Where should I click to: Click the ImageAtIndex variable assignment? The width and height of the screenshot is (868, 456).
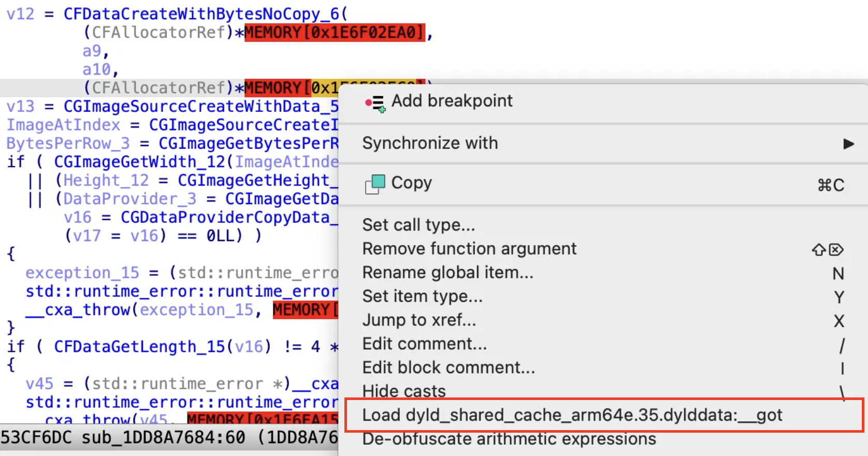pos(63,125)
